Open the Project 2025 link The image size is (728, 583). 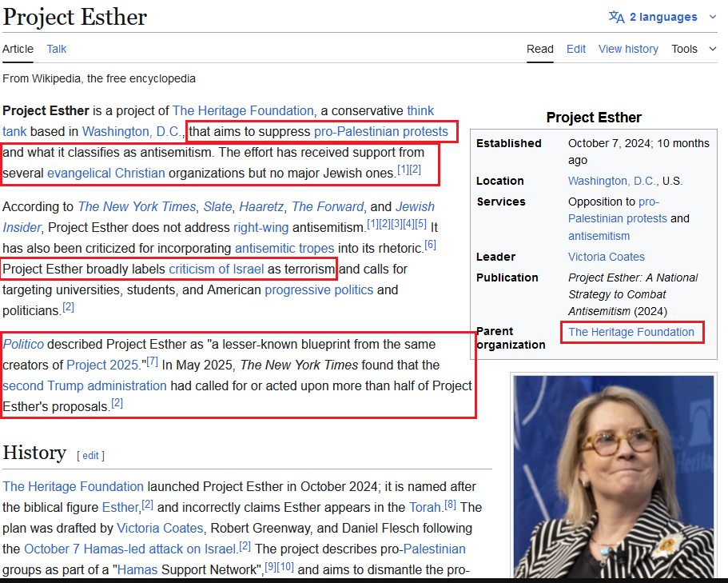[102, 365]
